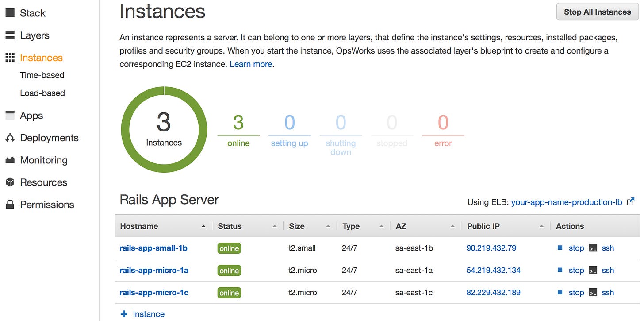The height and width of the screenshot is (321, 644).
Task: Go to Deployments section label
Action: click(49, 138)
